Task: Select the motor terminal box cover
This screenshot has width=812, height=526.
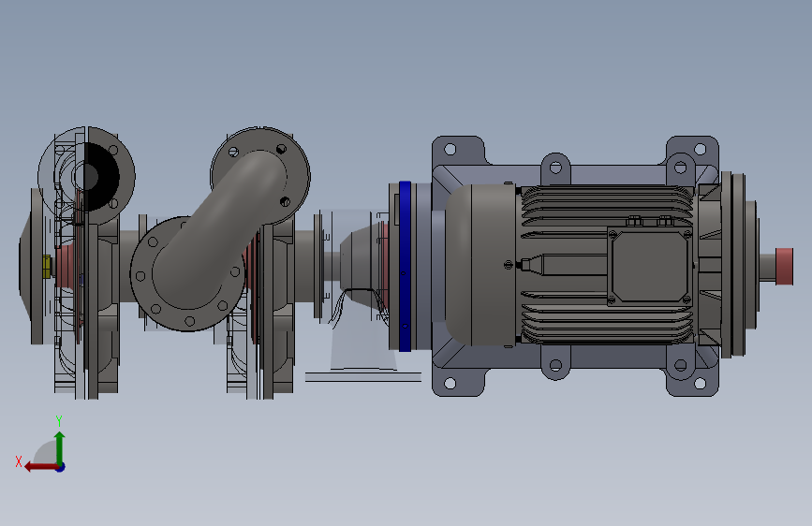Action: coord(649,266)
